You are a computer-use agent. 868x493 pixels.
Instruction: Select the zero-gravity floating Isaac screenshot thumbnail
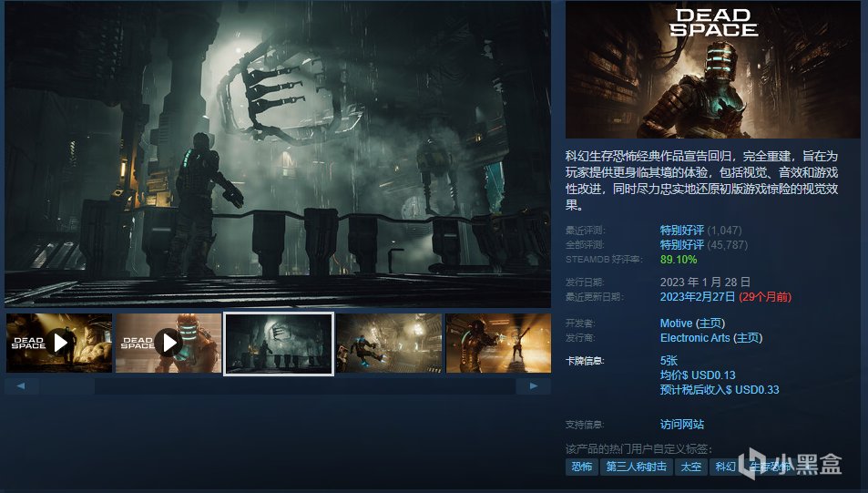pyautogui.click(x=389, y=343)
